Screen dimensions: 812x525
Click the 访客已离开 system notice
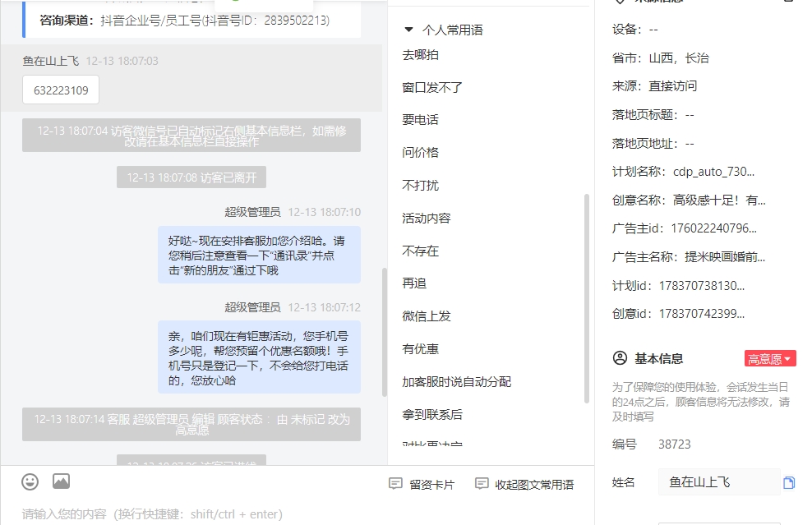191,177
